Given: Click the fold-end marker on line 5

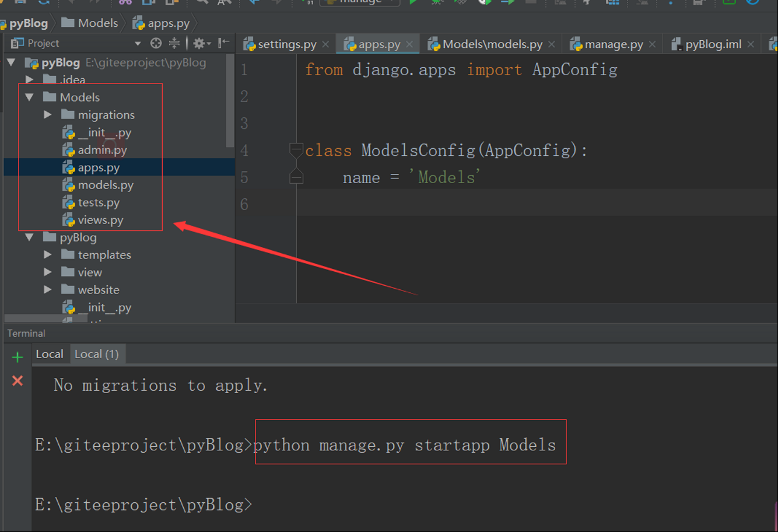Looking at the screenshot, I should coord(296,177).
